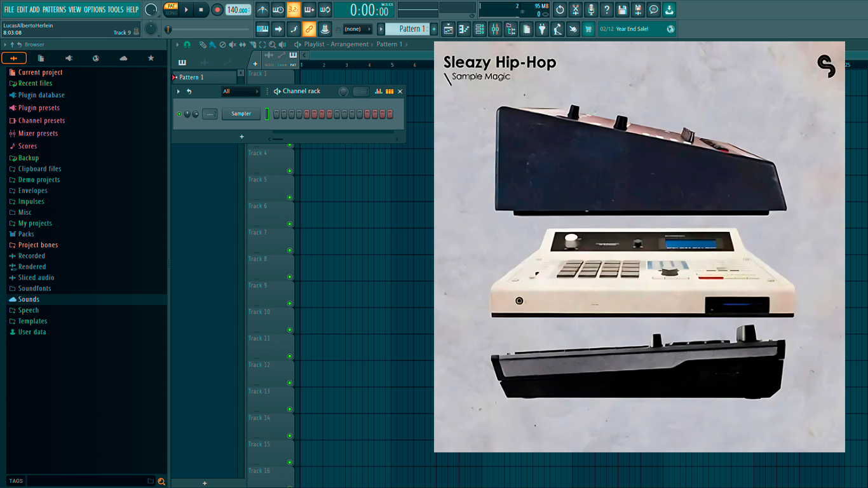Click one-click audio recording microphone icon
Image resolution: width=868 pixels, height=488 pixels.
coord(591,10)
